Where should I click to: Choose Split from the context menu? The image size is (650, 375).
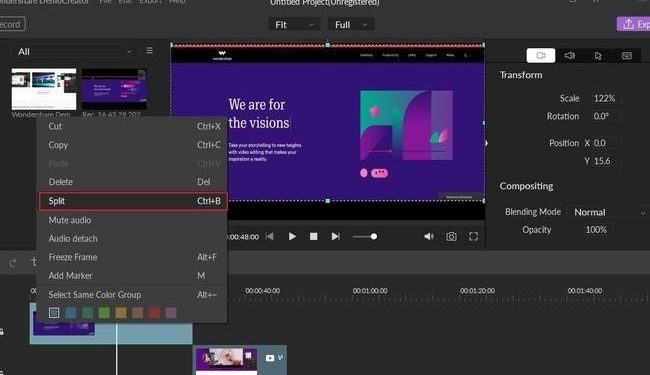(133, 201)
